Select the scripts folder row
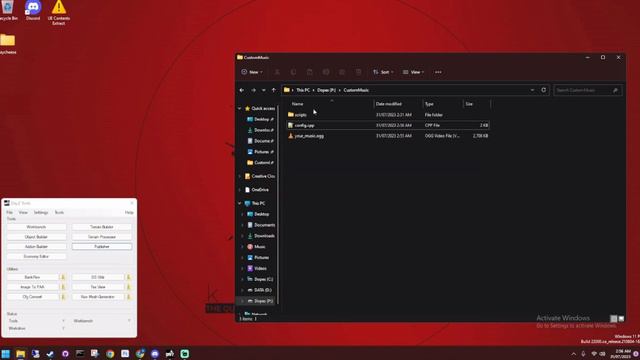Screen dimensions: 640x360 (388, 115)
